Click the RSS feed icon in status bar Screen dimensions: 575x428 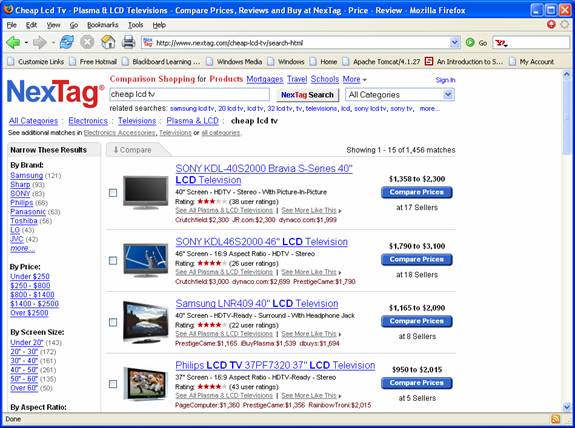pos(555,419)
